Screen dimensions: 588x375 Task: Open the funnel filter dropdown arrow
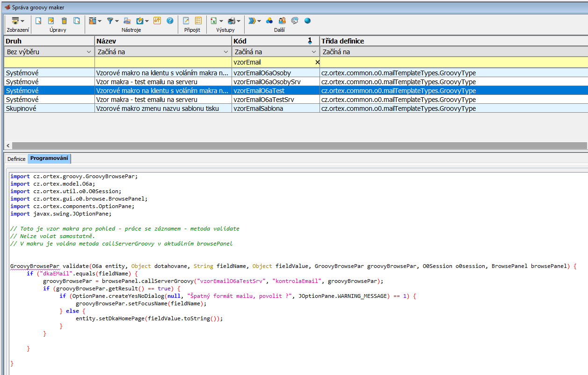tap(117, 21)
